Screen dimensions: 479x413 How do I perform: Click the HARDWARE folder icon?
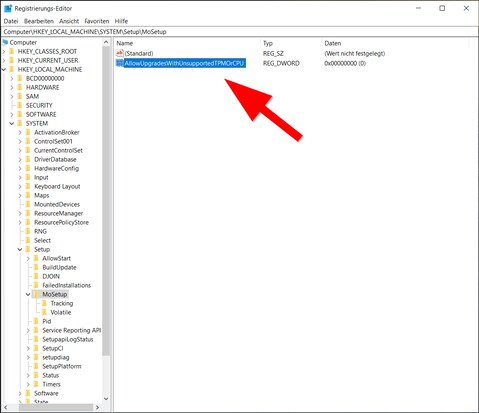(20, 87)
